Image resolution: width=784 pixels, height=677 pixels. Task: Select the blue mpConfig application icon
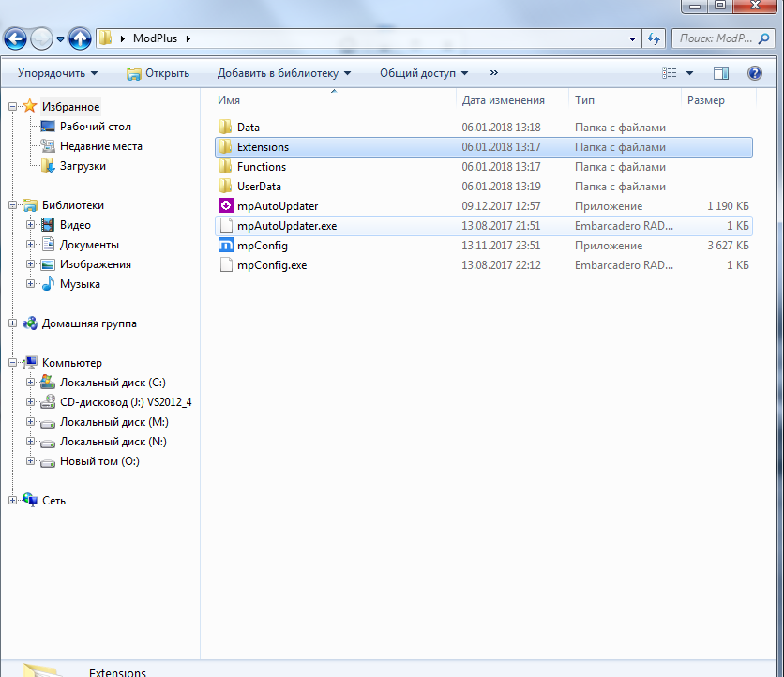[x=226, y=245]
